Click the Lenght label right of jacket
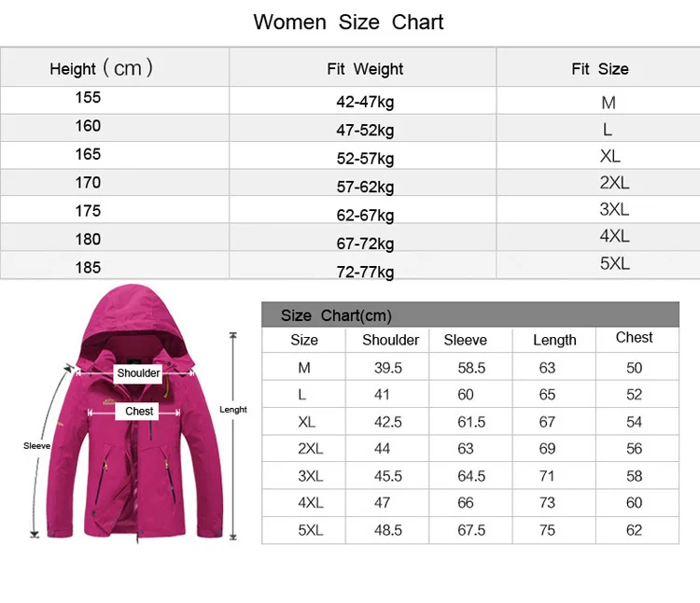Viewport: 700px width, 603px height. click(x=233, y=410)
